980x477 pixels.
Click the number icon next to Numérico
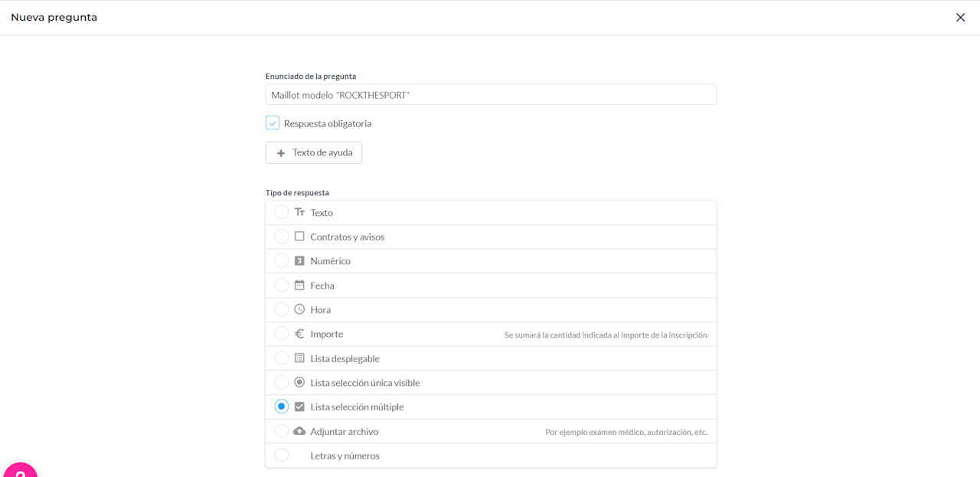pos(299,261)
